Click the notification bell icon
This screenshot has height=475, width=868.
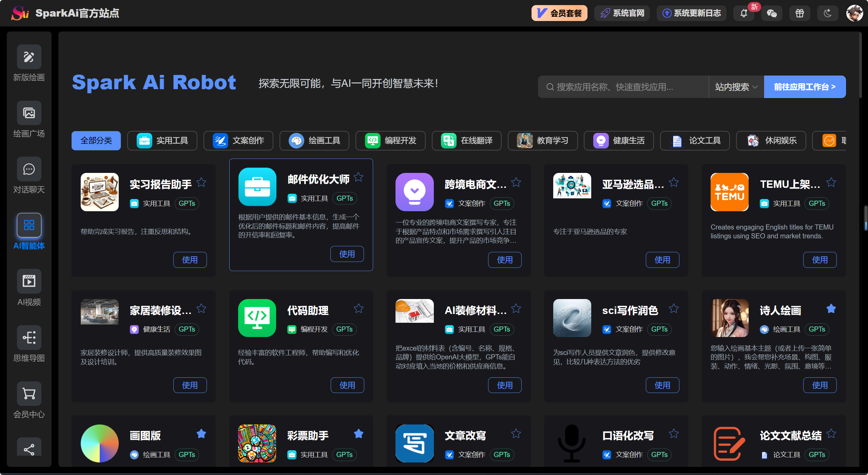744,13
